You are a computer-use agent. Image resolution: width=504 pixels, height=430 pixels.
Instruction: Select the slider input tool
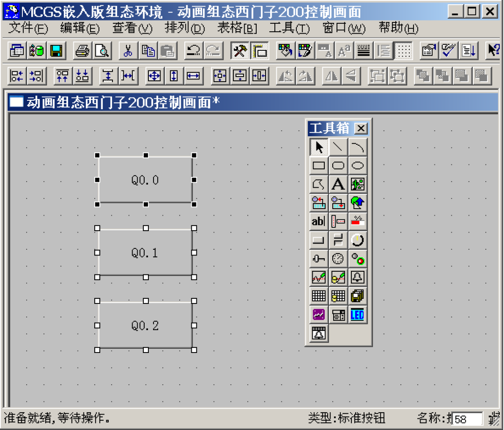click(319, 259)
